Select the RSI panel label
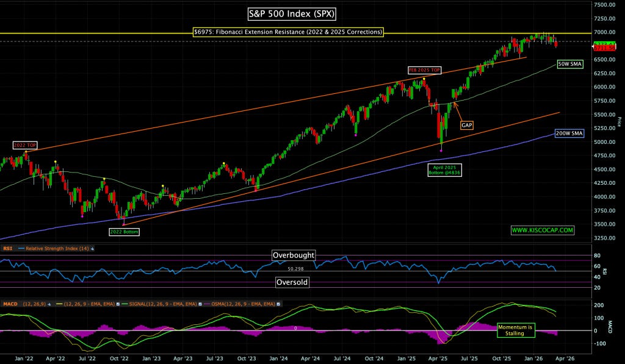The width and height of the screenshot is (625, 364). point(7,248)
